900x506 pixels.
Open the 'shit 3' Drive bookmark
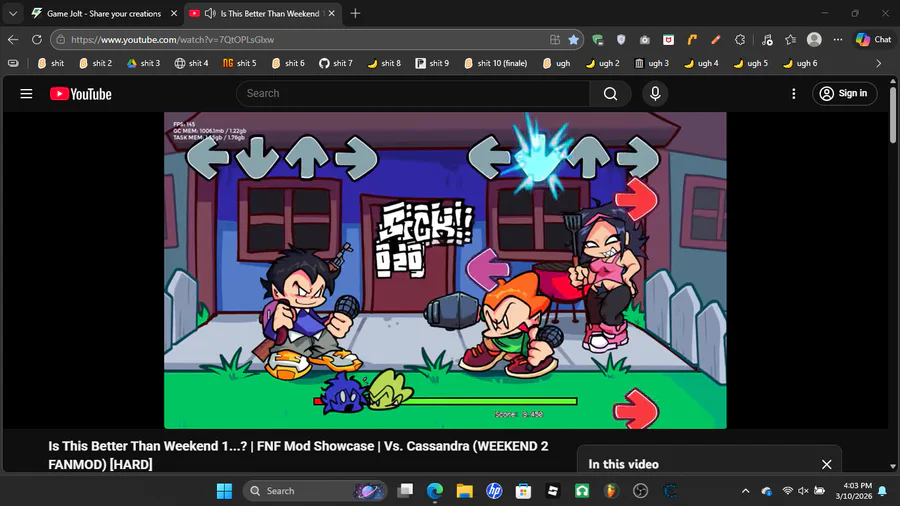click(x=143, y=63)
